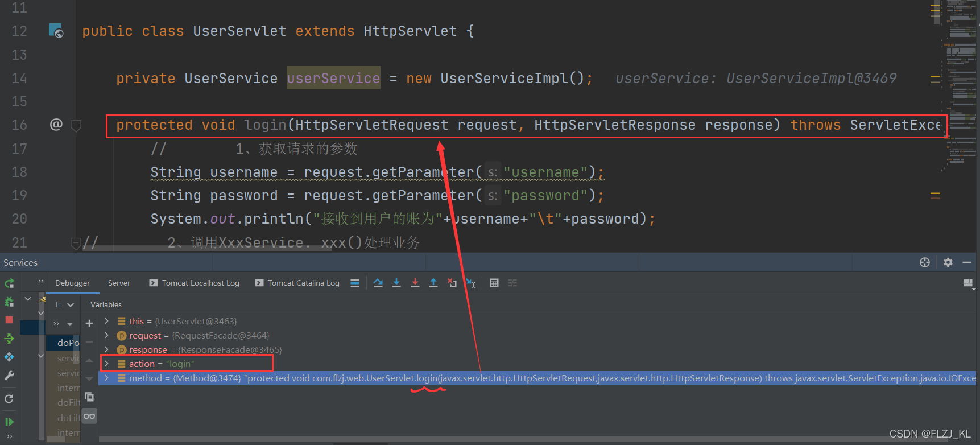980x445 pixels.
Task: Click the Step Out up-arrow icon
Action: point(433,283)
